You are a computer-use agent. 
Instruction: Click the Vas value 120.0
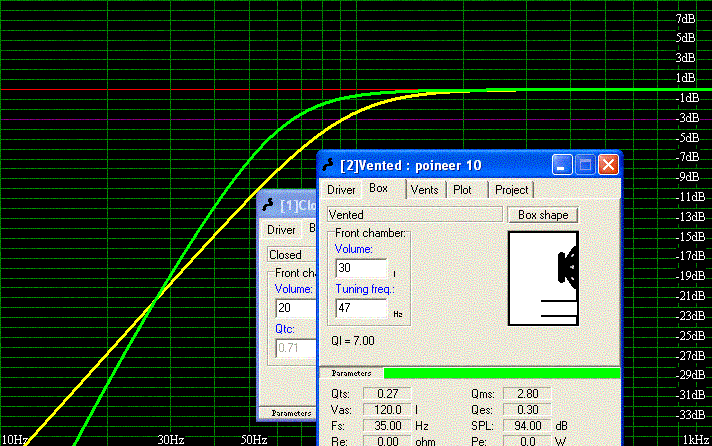[x=387, y=410]
